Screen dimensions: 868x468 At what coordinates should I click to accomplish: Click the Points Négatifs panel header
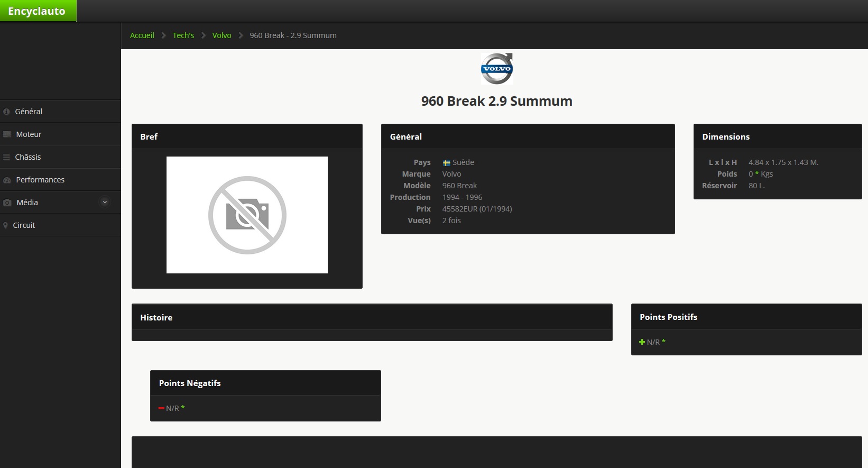click(265, 383)
